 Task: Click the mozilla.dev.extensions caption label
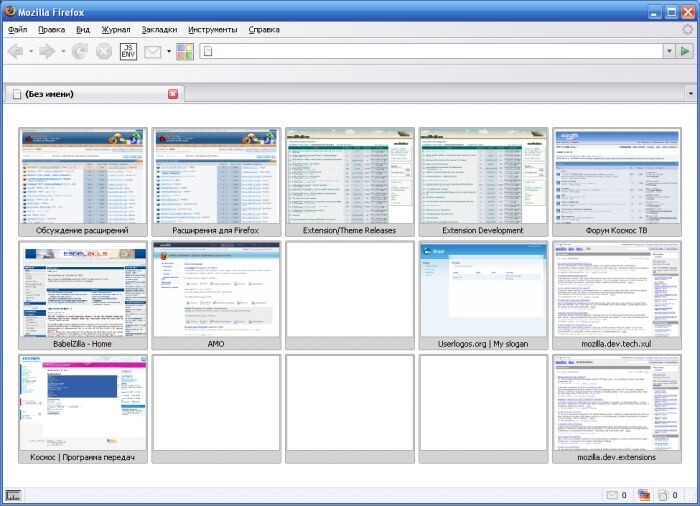(616, 457)
